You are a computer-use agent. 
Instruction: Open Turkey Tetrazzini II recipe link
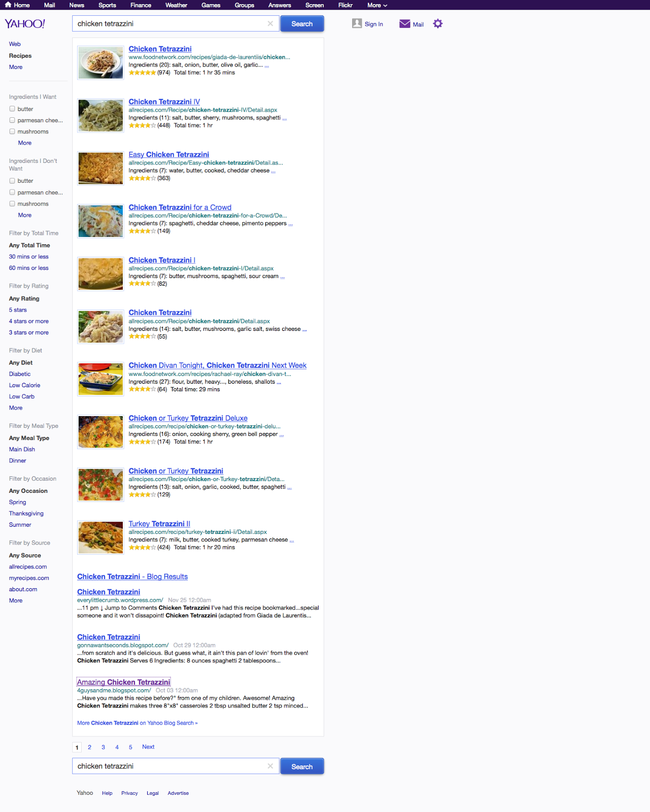click(x=159, y=524)
